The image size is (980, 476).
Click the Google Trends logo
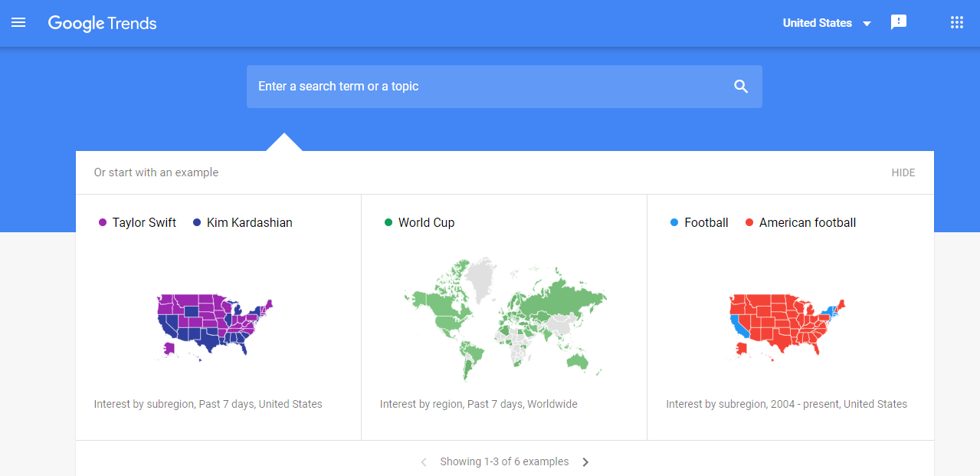click(x=102, y=23)
